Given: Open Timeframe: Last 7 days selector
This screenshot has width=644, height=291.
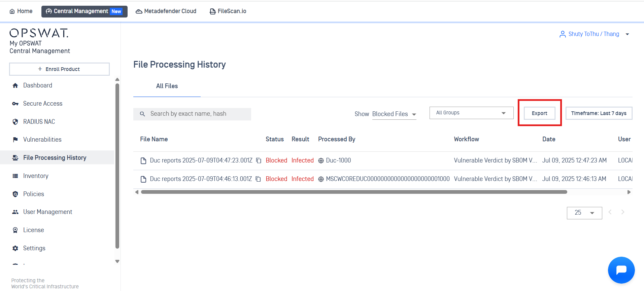Looking at the screenshot, I should [x=599, y=113].
